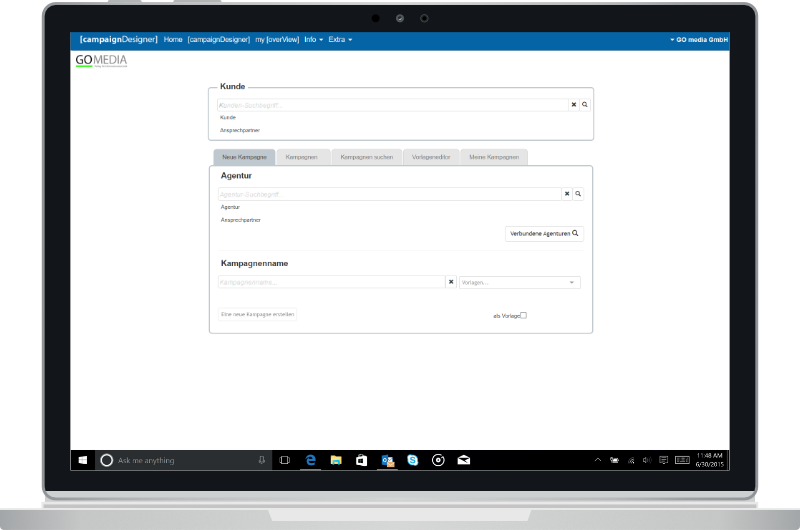
Task: Click the GO MEDIA logo
Action: click(x=101, y=61)
